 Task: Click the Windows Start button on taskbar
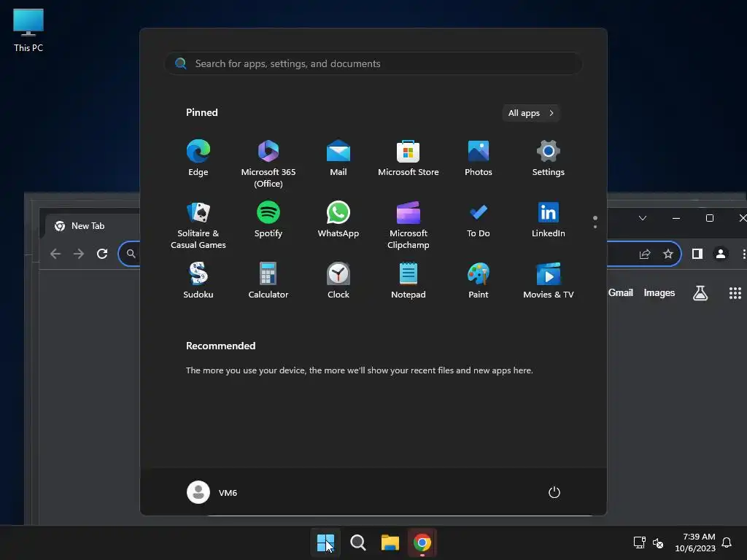tap(326, 542)
